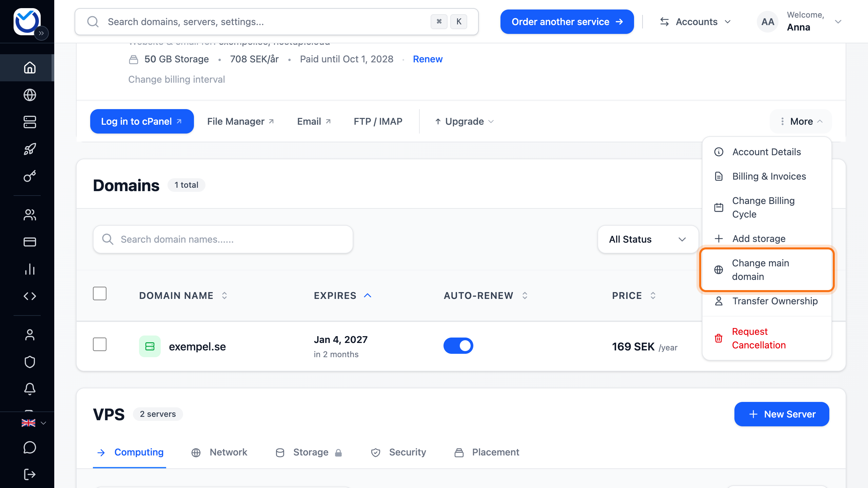The width and height of the screenshot is (868, 488).
Task: Switch to the Security tab
Action: click(398, 452)
